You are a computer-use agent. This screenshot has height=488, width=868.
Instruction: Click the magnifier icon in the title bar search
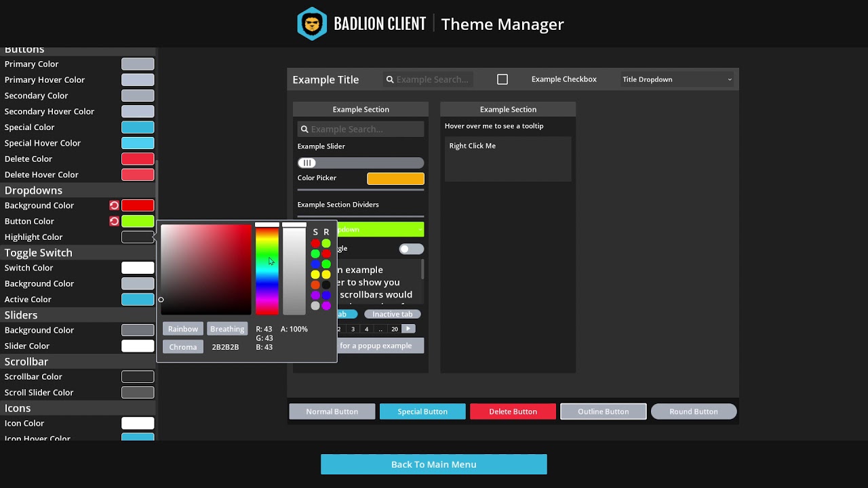[x=390, y=79]
